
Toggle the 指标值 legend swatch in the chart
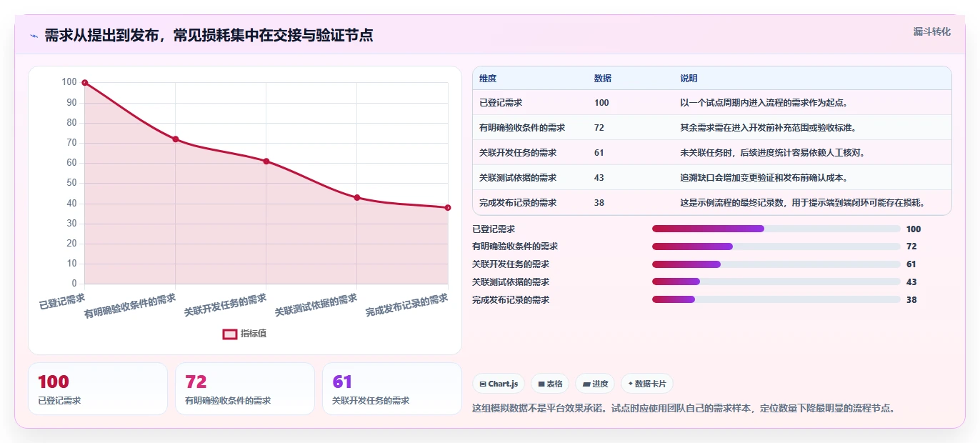pyautogui.click(x=230, y=334)
